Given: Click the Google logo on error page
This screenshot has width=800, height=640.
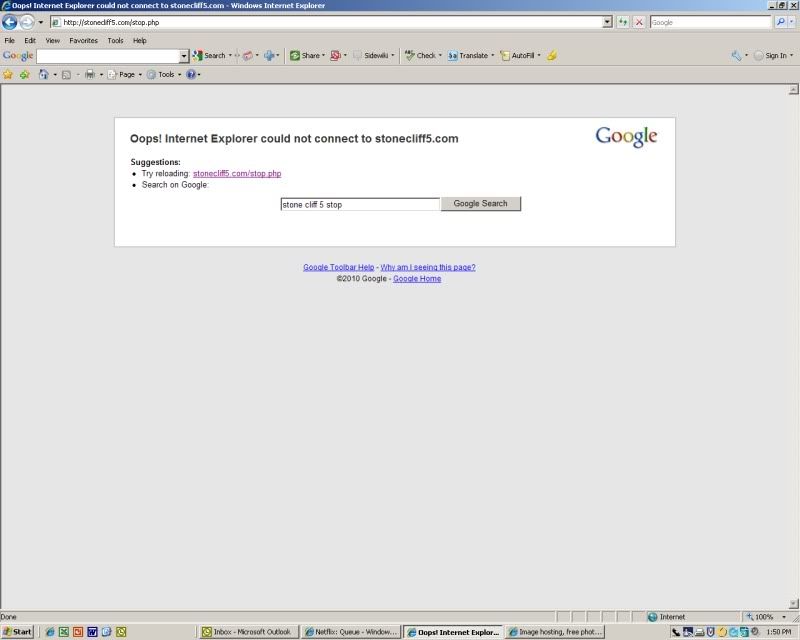Looking at the screenshot, I should tap(626, 137).
